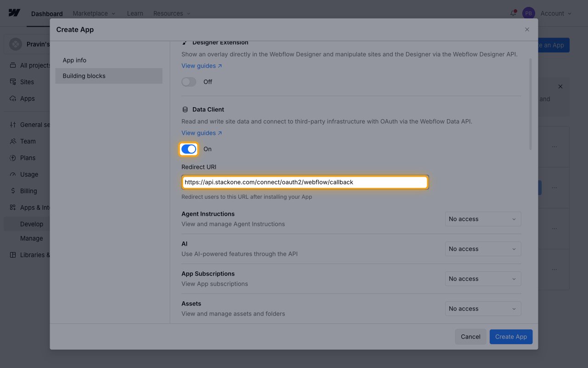This screenshot has width=588, height=368.
Task: Go to the Dashboard tab
Action: [x=47, y=14]
